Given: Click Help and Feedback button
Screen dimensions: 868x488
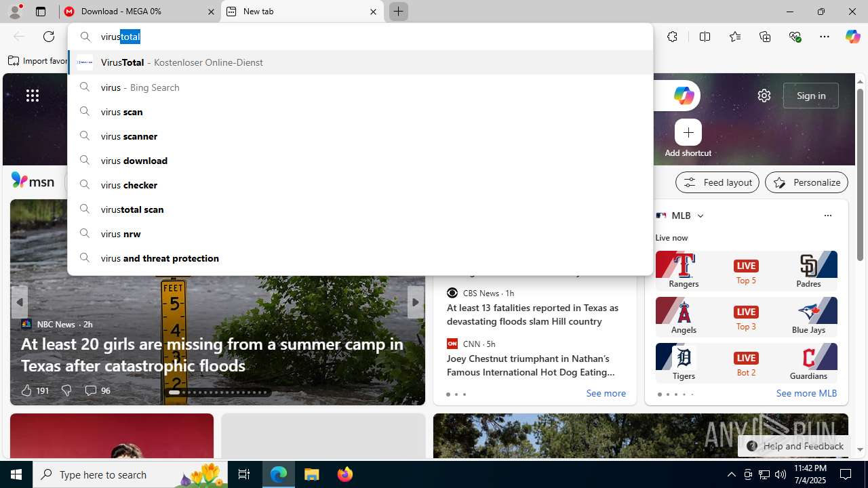Looking at the screenshot, I should [795, 446].
